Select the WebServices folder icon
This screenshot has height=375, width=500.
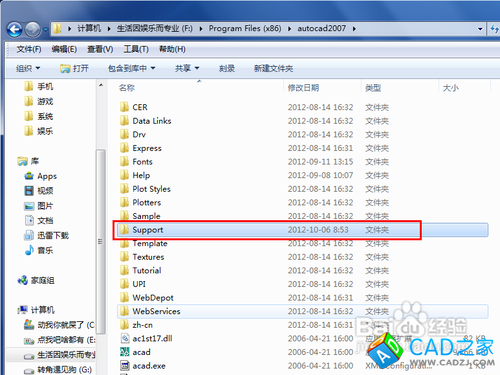click(x=124, y=311)
